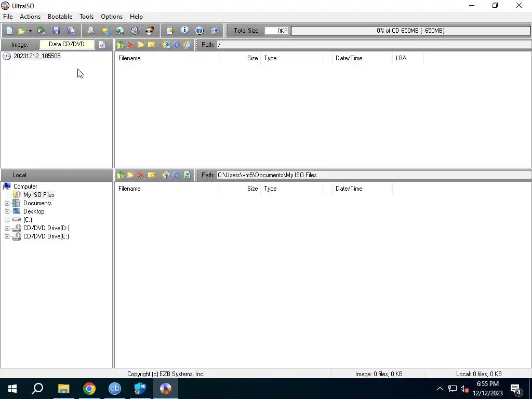The height and width of the screenshot is (399, 532).
Task: Click the Save As icon
Action: 71,31
